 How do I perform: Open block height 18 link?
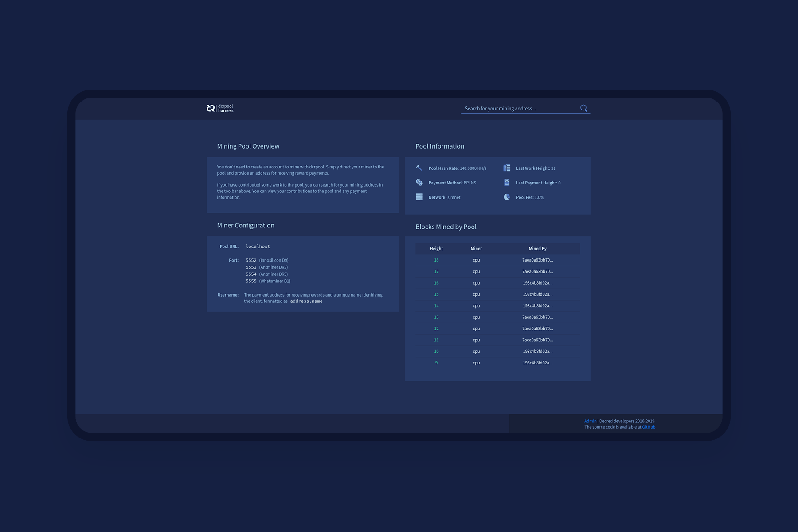click(436, 260)
